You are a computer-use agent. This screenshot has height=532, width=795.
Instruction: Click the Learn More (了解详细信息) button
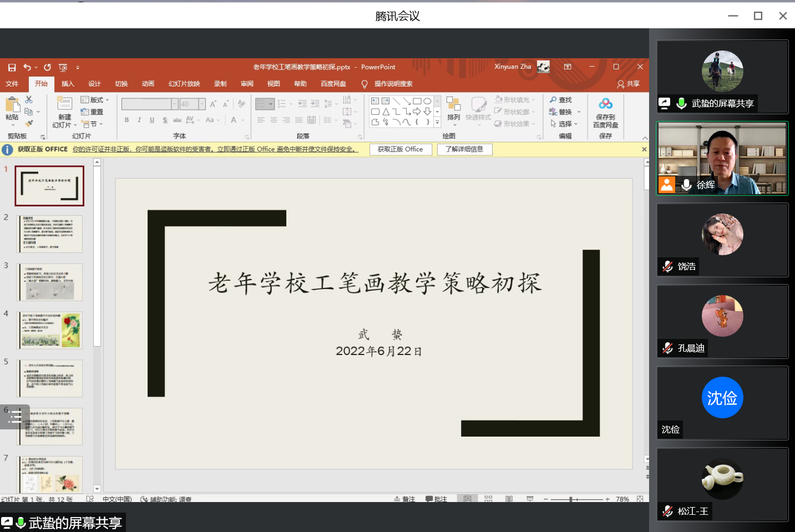coord(464,149)
